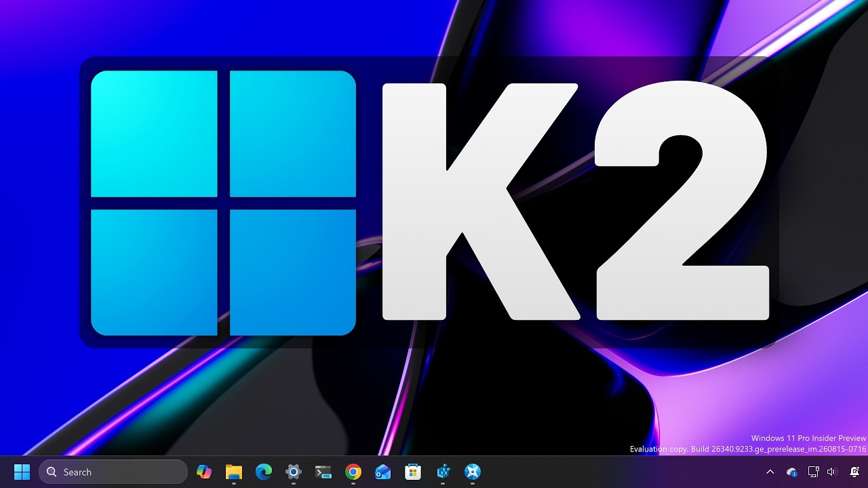Launch Copilot from the taskbar

tap(204, 472)
